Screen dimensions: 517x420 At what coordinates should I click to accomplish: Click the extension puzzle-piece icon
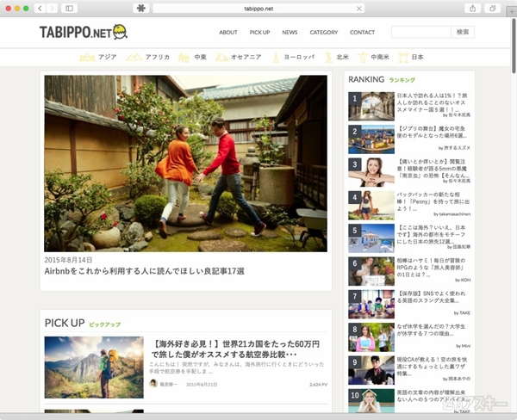[x=140, y=9]
